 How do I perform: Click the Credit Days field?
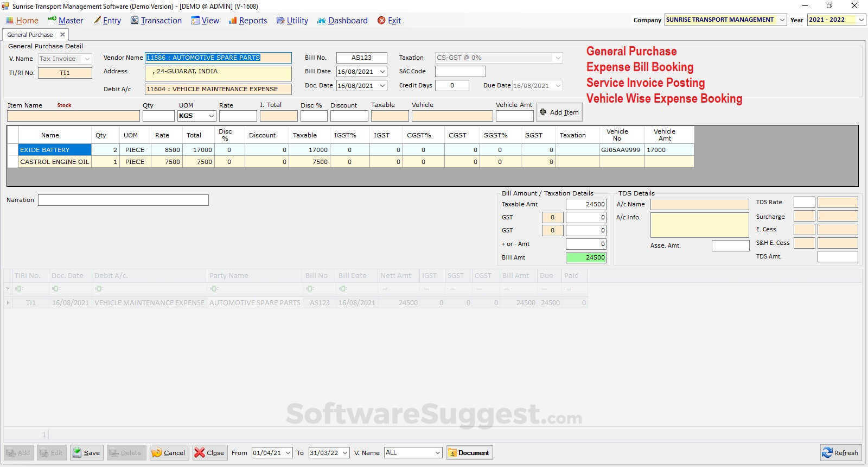[452, 85]
